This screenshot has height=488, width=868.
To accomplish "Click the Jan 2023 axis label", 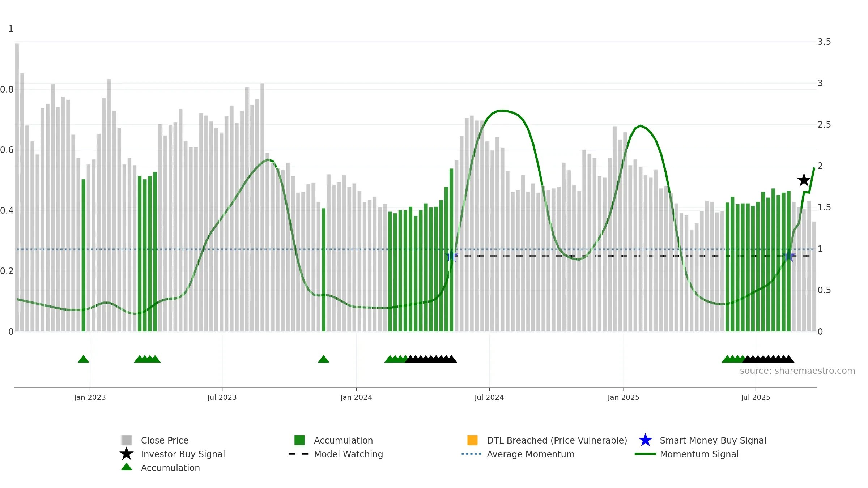I will [90, 397].
